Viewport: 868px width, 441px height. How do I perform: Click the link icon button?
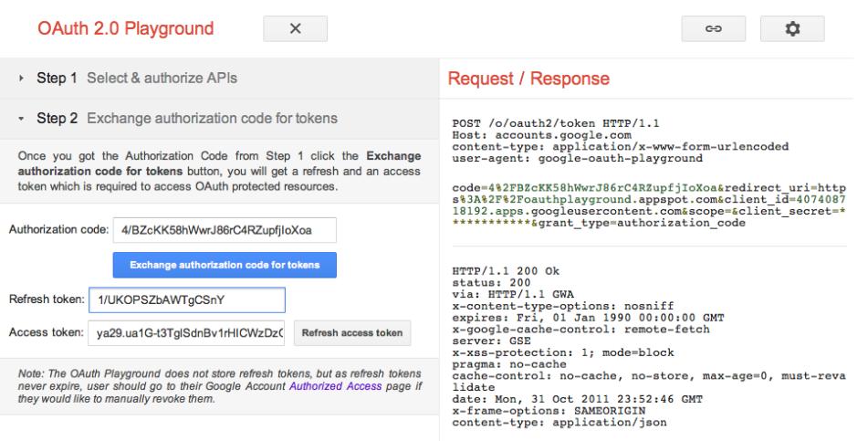(714, 29)
